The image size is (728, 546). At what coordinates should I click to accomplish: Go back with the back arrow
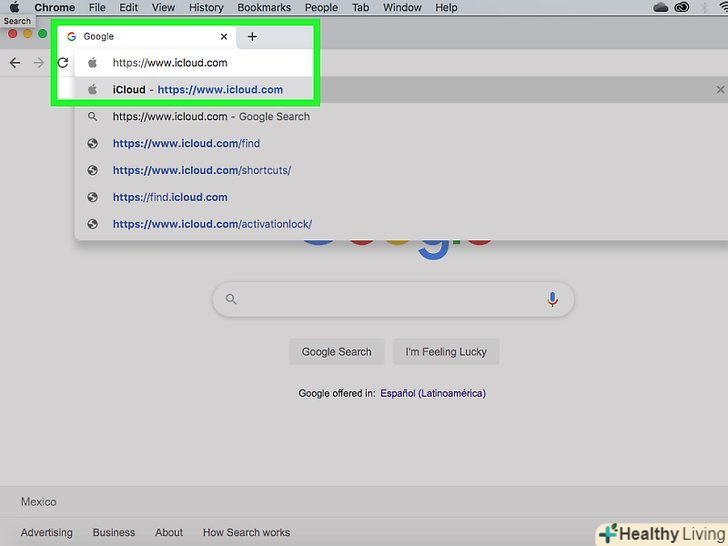(15, 63)
